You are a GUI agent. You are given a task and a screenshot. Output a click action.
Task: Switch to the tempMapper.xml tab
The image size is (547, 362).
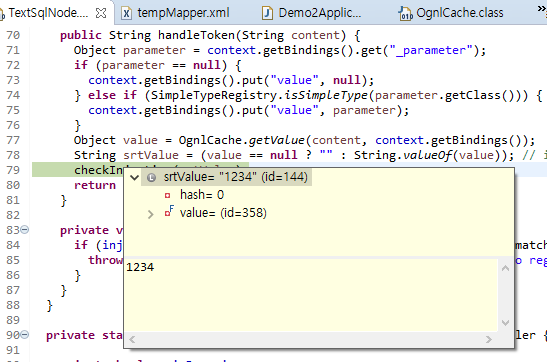click(175, 13)
